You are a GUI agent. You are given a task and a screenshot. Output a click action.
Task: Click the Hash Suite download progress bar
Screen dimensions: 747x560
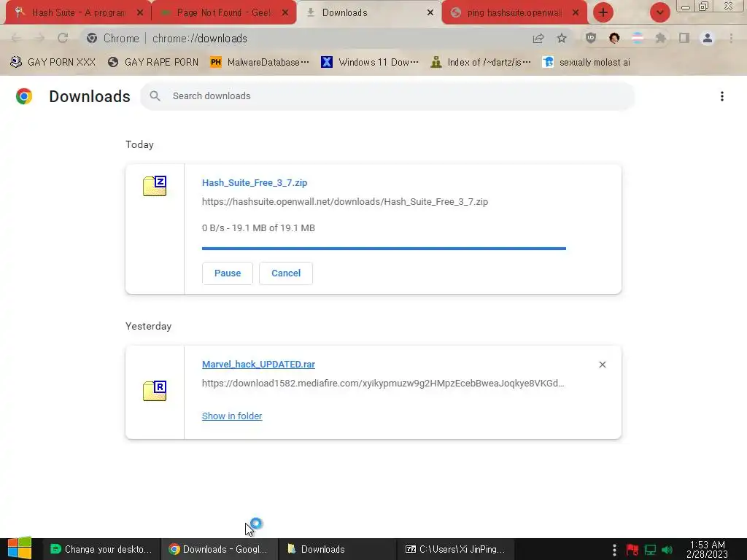point(384,248)
